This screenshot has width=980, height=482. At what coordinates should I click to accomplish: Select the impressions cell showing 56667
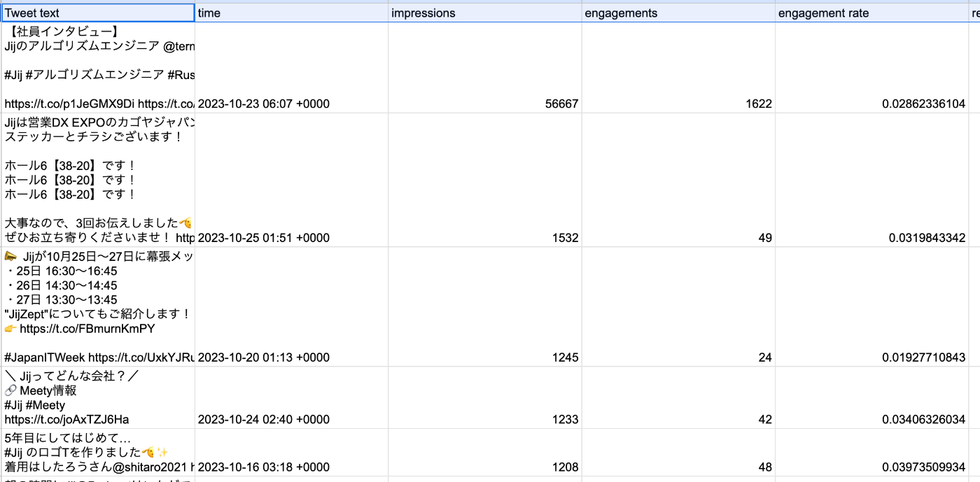[485, 67]
